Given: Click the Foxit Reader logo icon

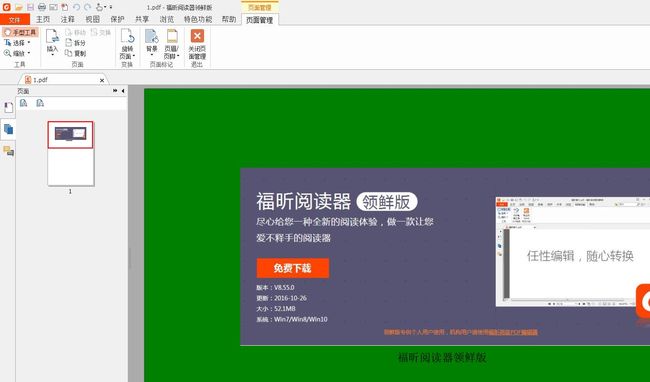Looking at the screenshot, I should (7, 7).
